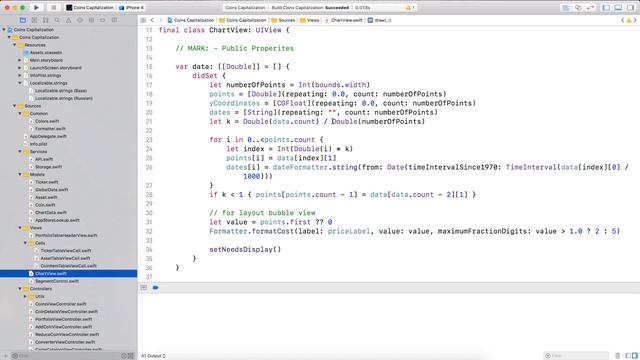The image size is (640, 360).
Task: Add a new file with plus button
Action: 6,356
